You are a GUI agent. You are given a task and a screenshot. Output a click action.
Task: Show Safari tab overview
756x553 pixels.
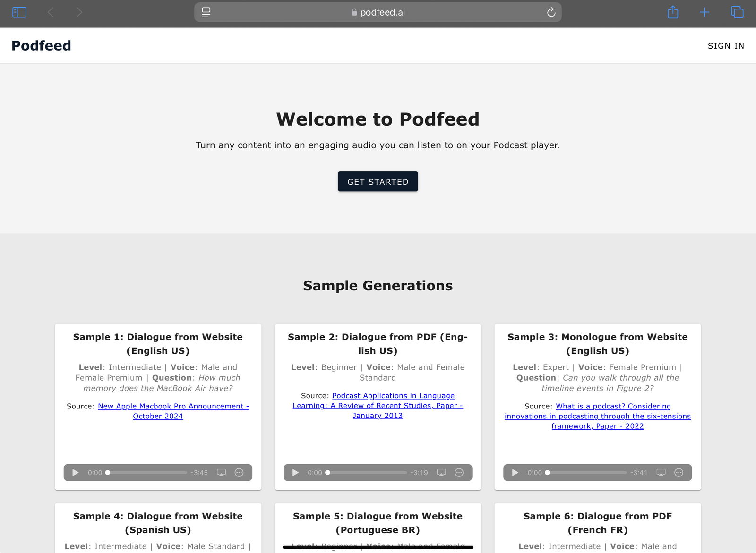737,12
